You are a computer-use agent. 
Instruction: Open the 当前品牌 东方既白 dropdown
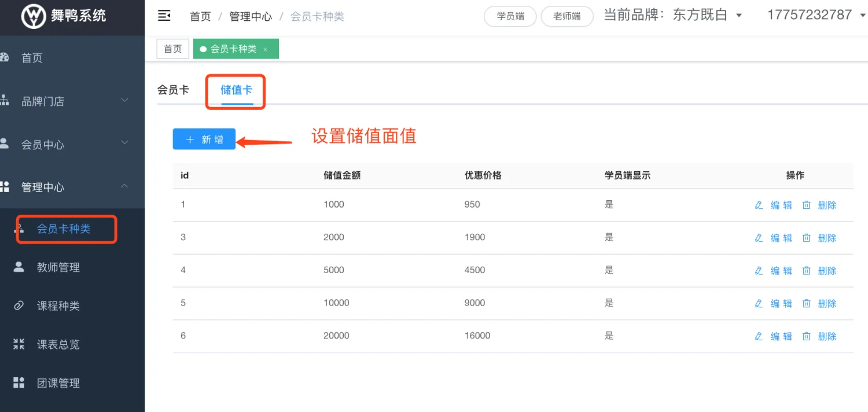tap(738, 16)
